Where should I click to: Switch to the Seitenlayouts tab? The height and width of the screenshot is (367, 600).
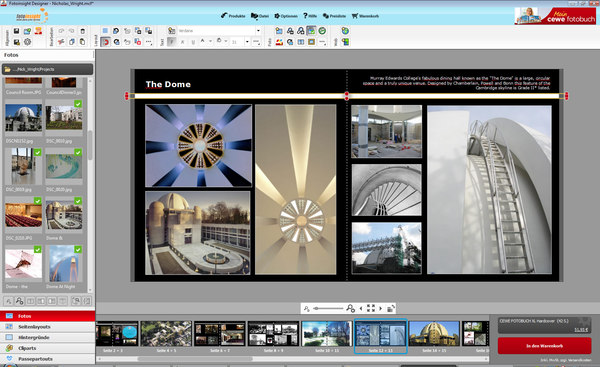coord(47,327)
